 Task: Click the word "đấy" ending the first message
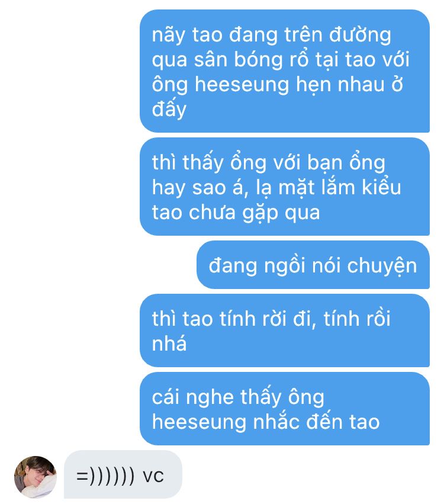[169, 110]
